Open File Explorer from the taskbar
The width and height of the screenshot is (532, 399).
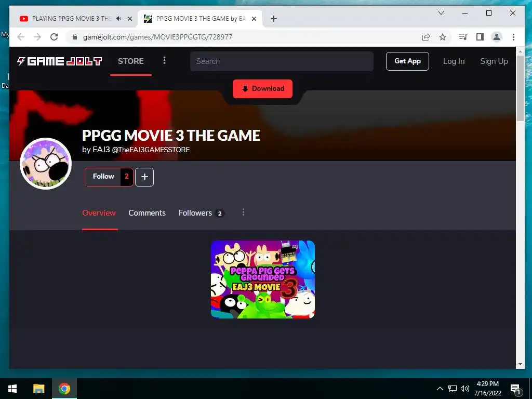(x=38, y=389)
